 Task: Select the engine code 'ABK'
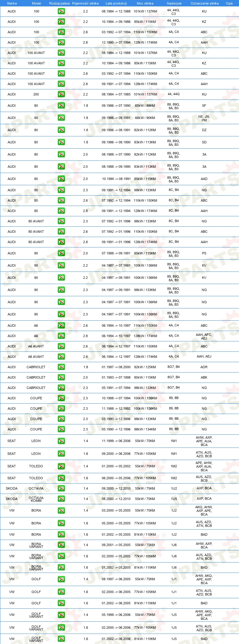pyautogui.click(x=204, y=377)
